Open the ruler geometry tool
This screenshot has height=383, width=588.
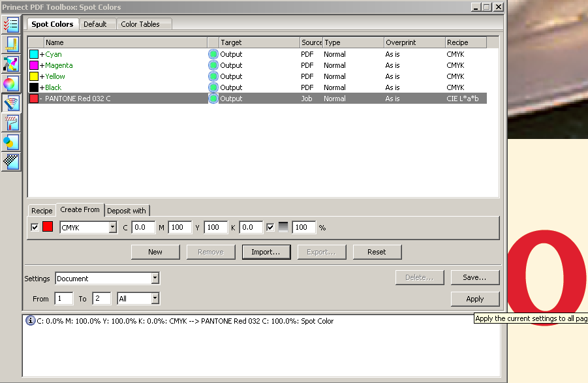11,44
